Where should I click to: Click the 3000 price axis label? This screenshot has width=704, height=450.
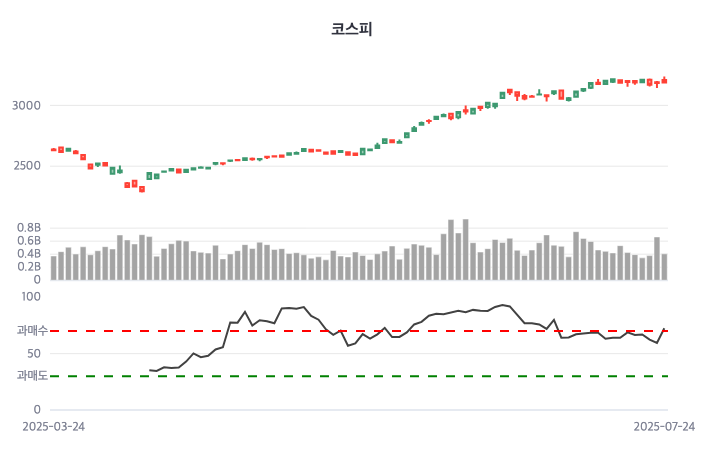tap(28, 106)
